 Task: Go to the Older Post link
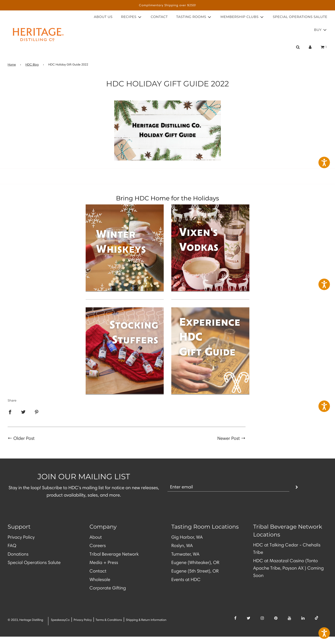(21, 438)
